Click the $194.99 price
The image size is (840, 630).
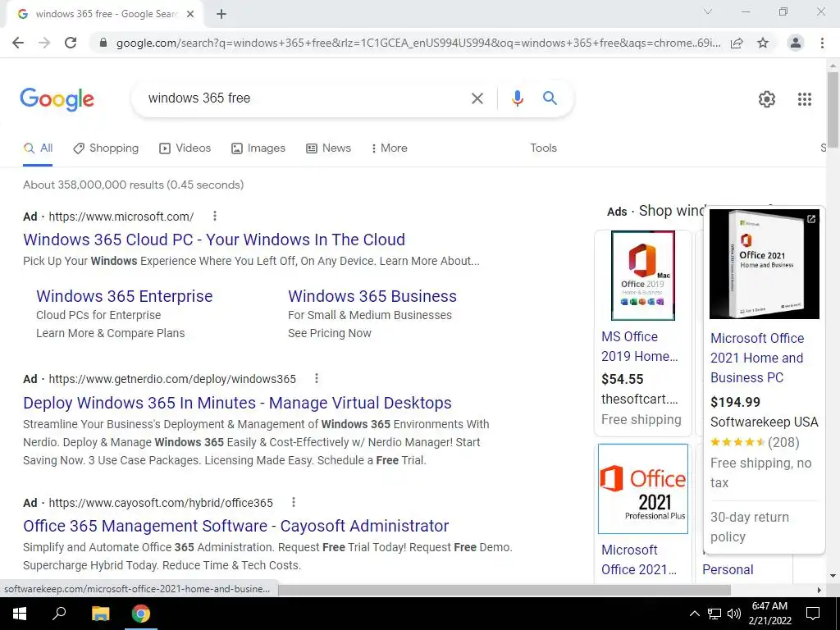tap(735, 402)
